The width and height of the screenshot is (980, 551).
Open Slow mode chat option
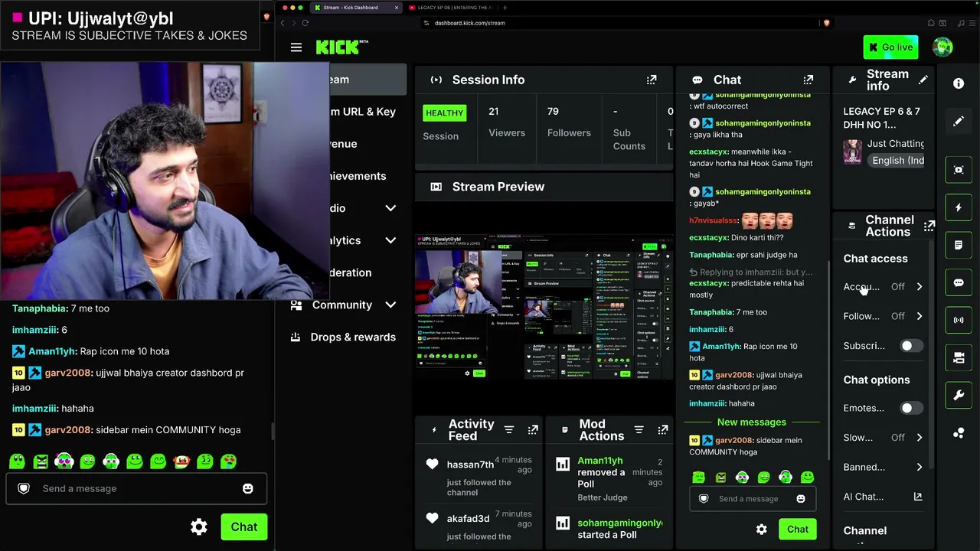pyautogui.click(x=884, y=438)
